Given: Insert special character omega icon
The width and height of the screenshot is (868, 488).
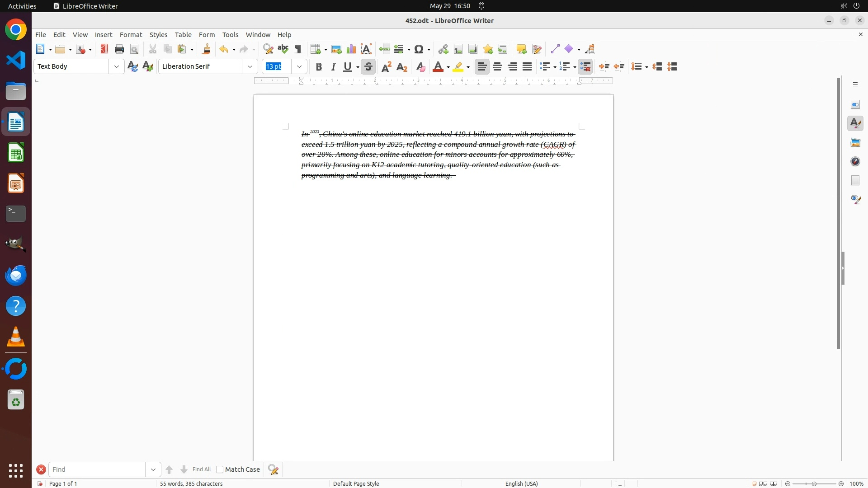Looking at the screenshot, I should 419,49.
